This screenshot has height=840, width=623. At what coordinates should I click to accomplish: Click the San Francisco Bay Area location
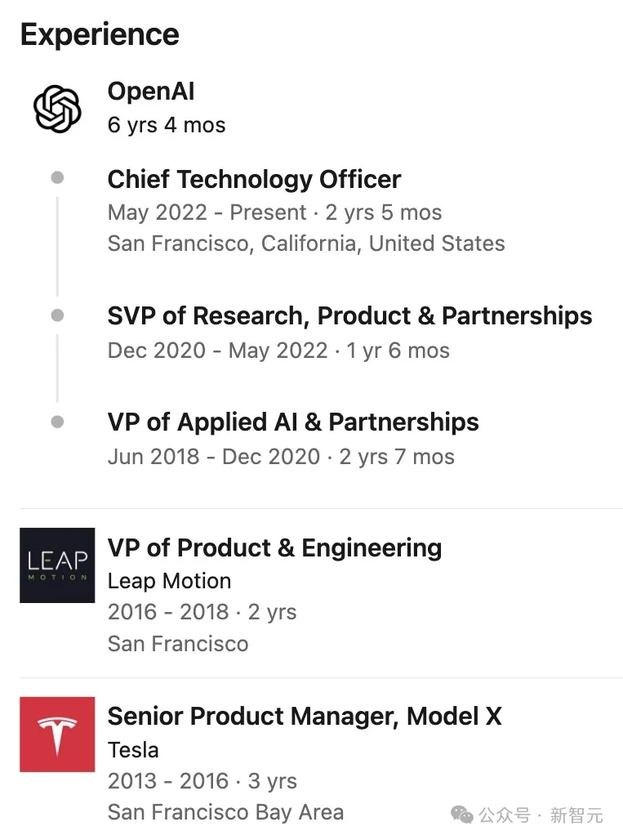225,812
